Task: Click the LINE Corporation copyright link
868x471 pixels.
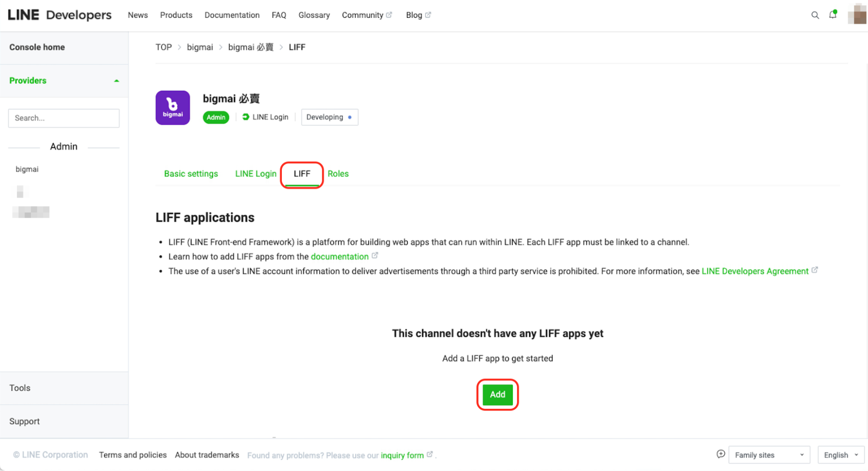Action: (50, 455)
